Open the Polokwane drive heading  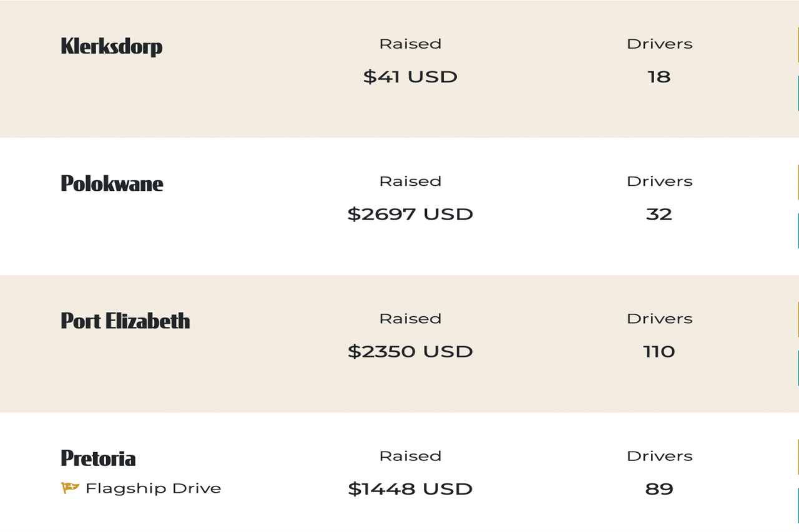112,183
